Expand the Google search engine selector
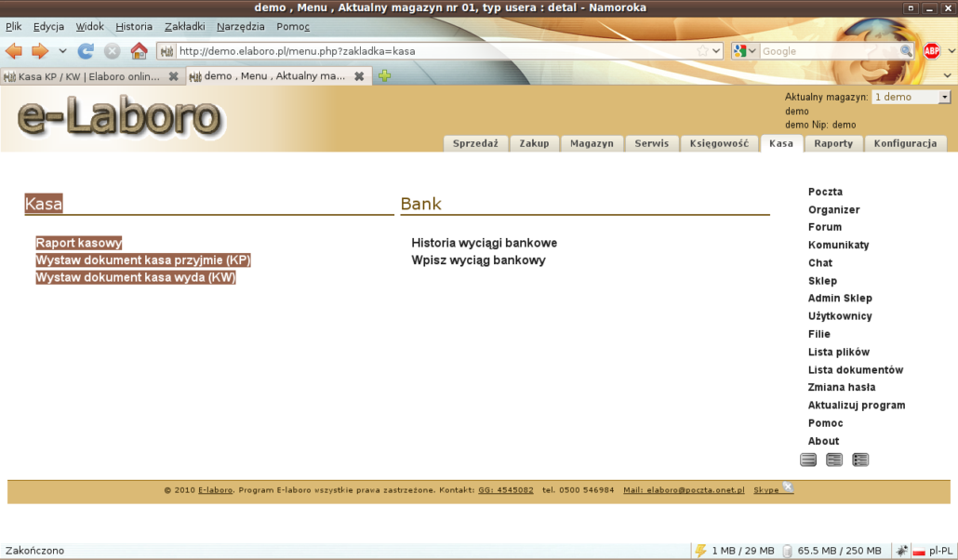Screen dimensions: 958x560 [745, 51]
